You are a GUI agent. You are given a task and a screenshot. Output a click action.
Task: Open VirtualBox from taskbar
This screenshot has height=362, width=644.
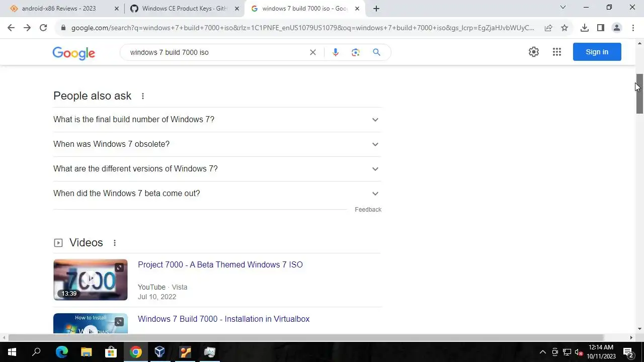pos(160,352)
